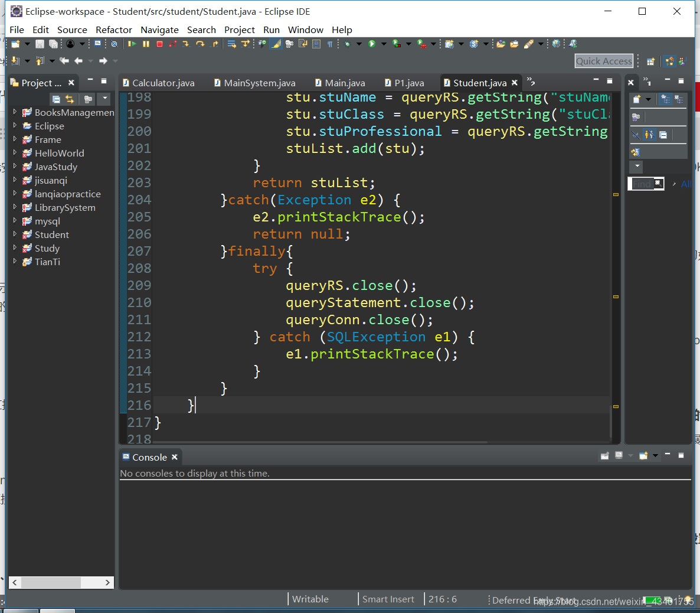700x613 pixels.
Task: Click the Open Perspective icon
Action: coord(650,61)
